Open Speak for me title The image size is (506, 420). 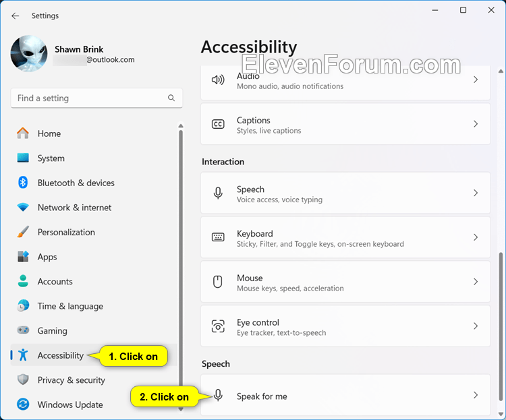262,396
